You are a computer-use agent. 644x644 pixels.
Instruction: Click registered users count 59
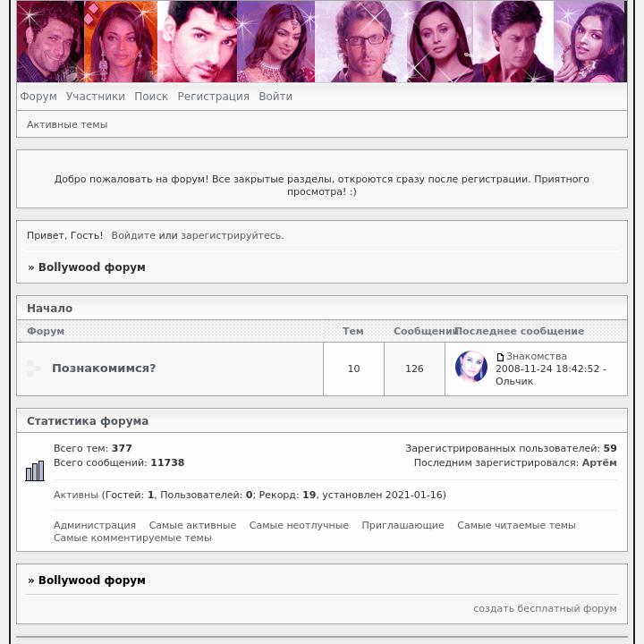pyautogui.click(x=610, y=448)
